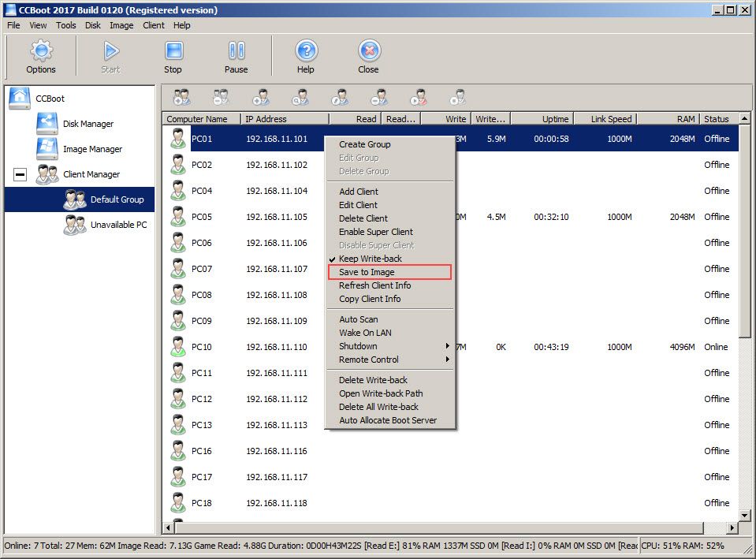
Task: Open the Tools menu
Action: tap(66, 25)
